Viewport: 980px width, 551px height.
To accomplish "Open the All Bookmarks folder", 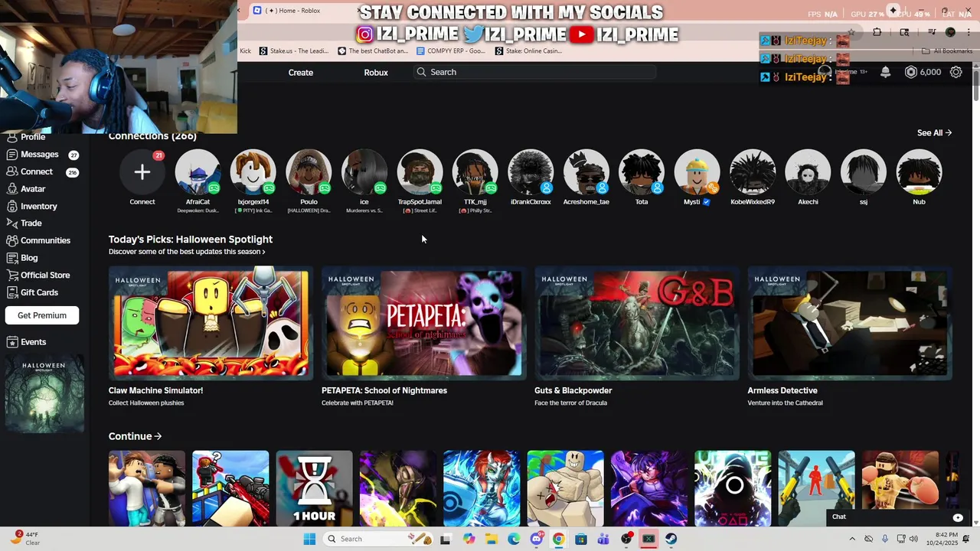I will pos(948,51).
